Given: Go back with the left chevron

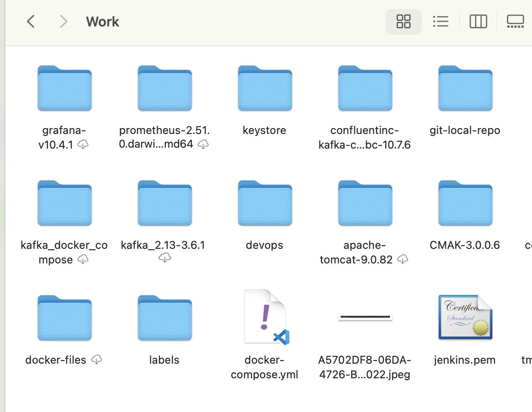Looking at the screenshot, I should pyautogui.click(x=31, y=21).
